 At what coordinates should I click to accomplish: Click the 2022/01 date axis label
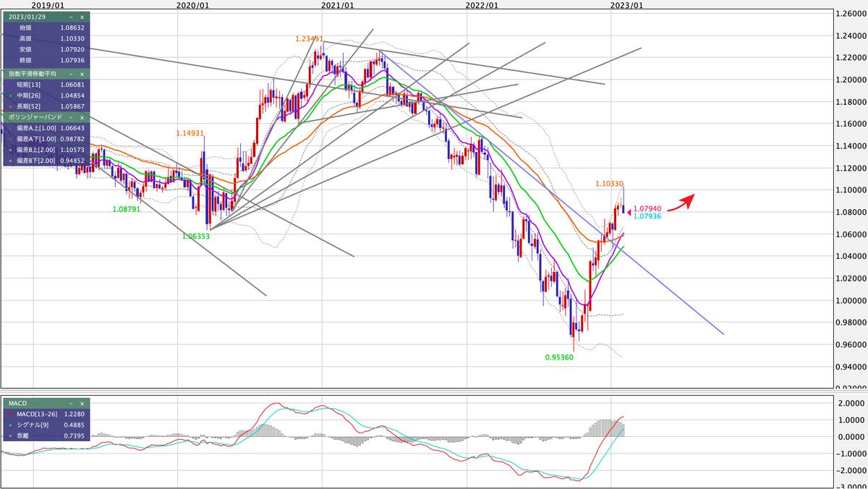pyautogui.click(x=482, y=4)
